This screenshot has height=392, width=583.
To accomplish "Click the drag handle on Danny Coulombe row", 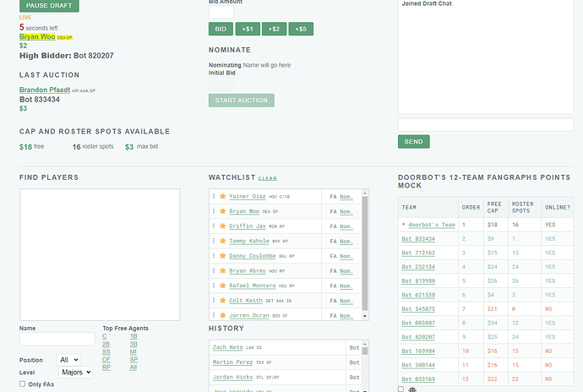I will coord(214,255).
